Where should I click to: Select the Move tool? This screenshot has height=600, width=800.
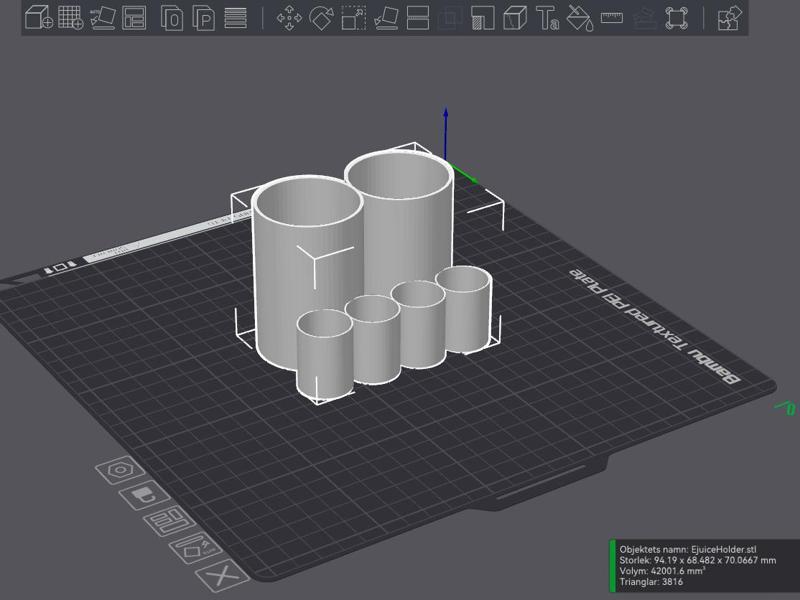289,17
